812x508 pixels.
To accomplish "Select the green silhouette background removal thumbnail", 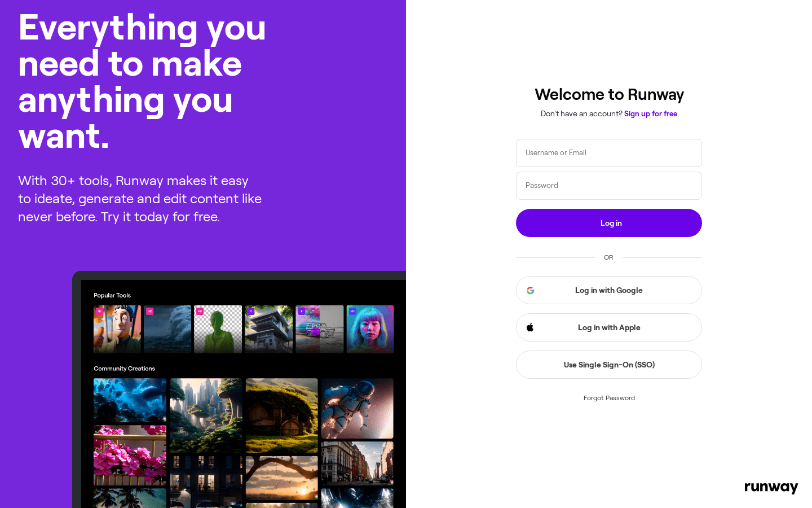I will pyautogui.click(x=218, y=329).
